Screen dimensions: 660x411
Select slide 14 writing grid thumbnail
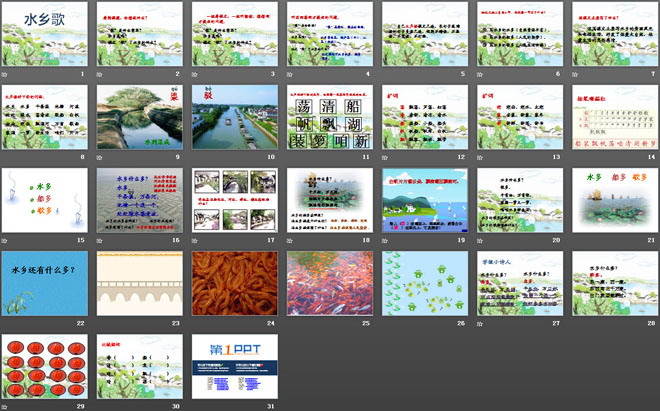click(x=615, y=117)
